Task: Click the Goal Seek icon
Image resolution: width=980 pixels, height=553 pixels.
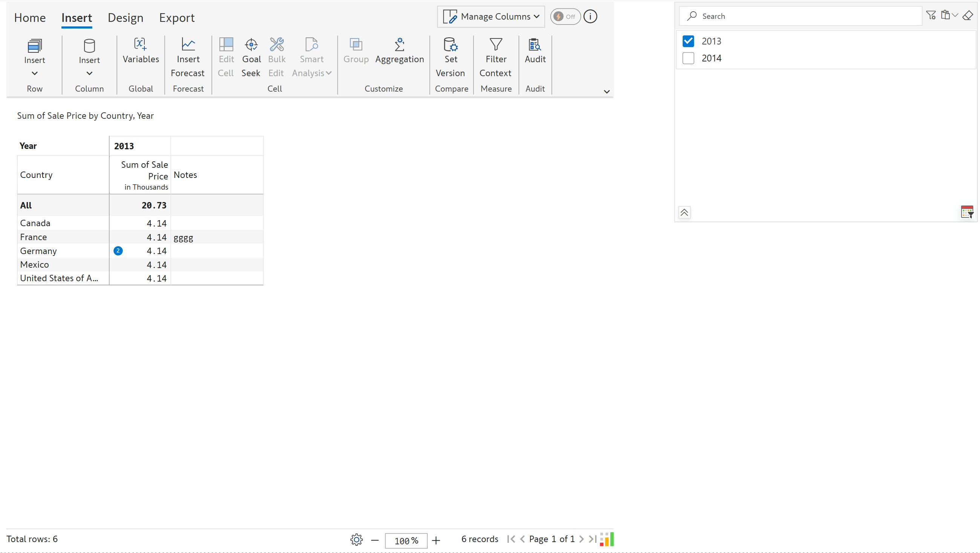Action: [x=251, y=45]
